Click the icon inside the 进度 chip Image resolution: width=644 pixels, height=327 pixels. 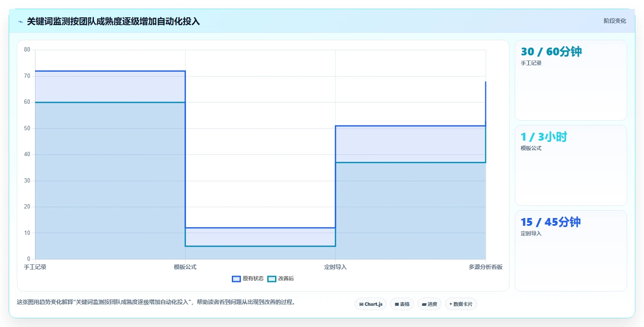pos(424,305)
